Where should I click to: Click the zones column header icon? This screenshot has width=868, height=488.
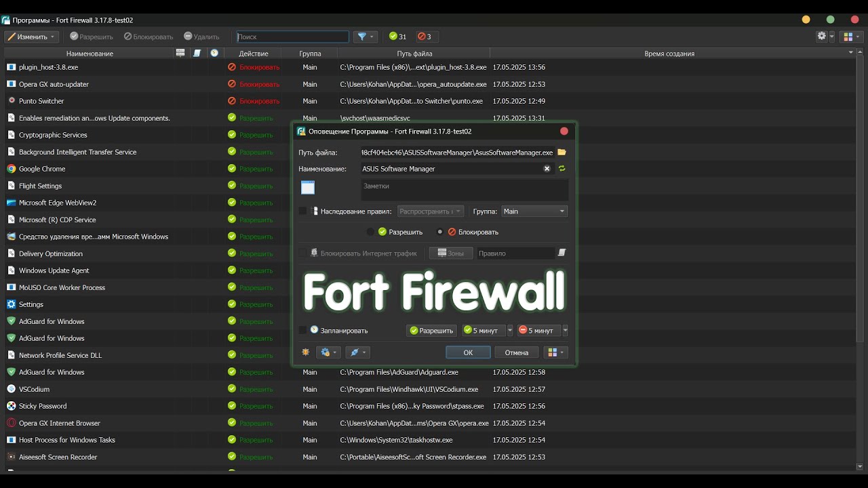(x=180, y=53)
